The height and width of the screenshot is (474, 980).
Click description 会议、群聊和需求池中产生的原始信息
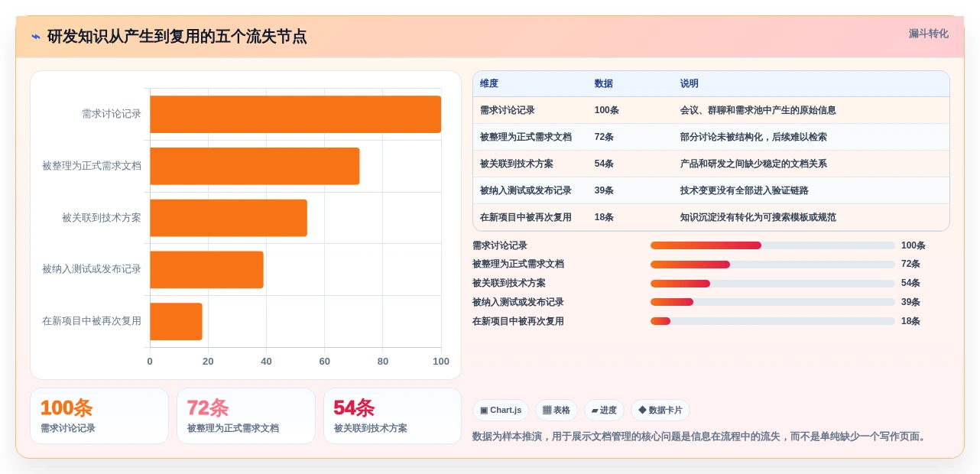click(x=758, y=110)
